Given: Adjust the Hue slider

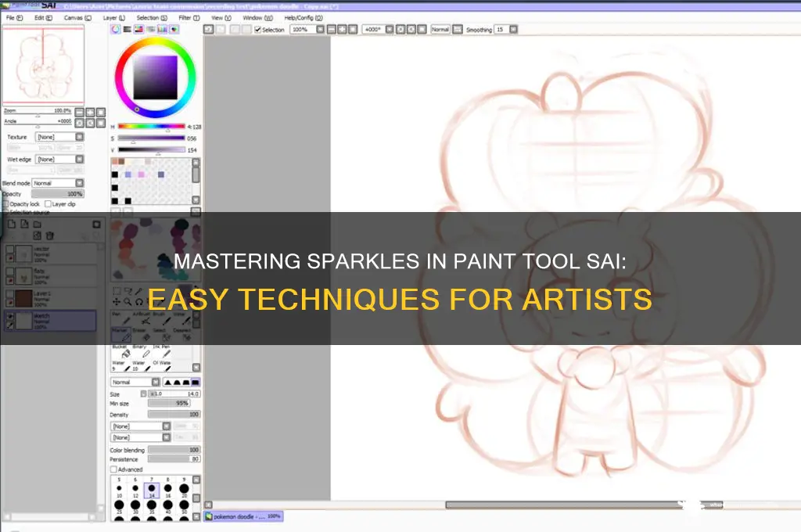Looking at the screenshot, I should [151, 126].
